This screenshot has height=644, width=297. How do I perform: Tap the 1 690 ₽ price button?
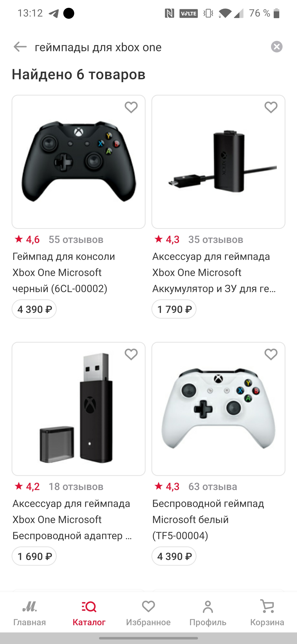coord(34,556)
